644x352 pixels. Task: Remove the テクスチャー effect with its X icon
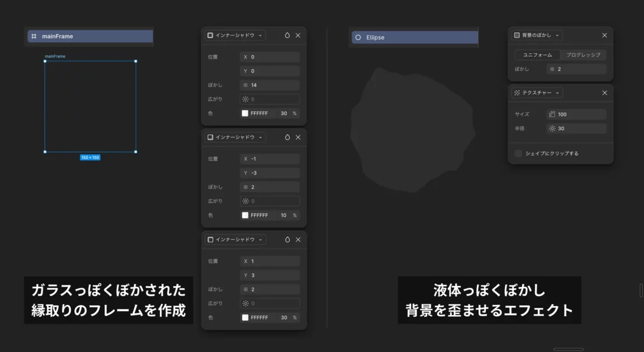(x=604, y=93)
